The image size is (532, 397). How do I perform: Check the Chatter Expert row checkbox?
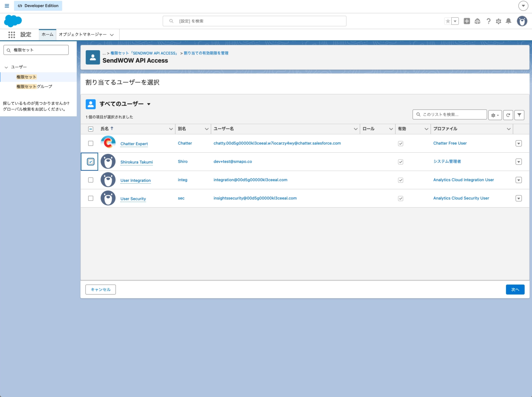point(91,143)
